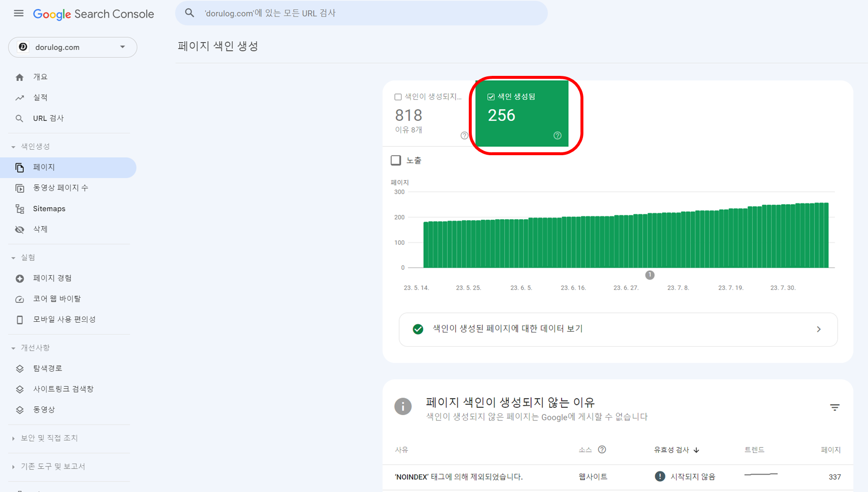Click the layers icon next to 사이트링크 검색창
Image resolution: width=868 pixels, height=492 pixels.
point(20,389)
